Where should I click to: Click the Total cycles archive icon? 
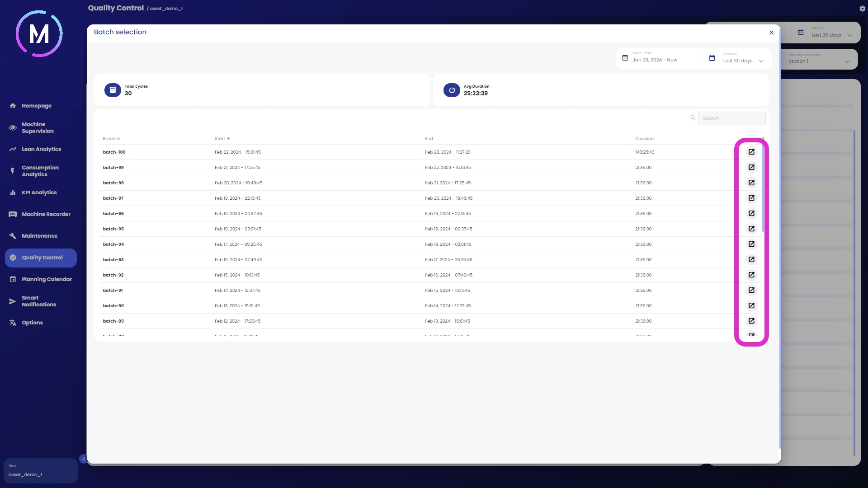click(x=113, y=90)
